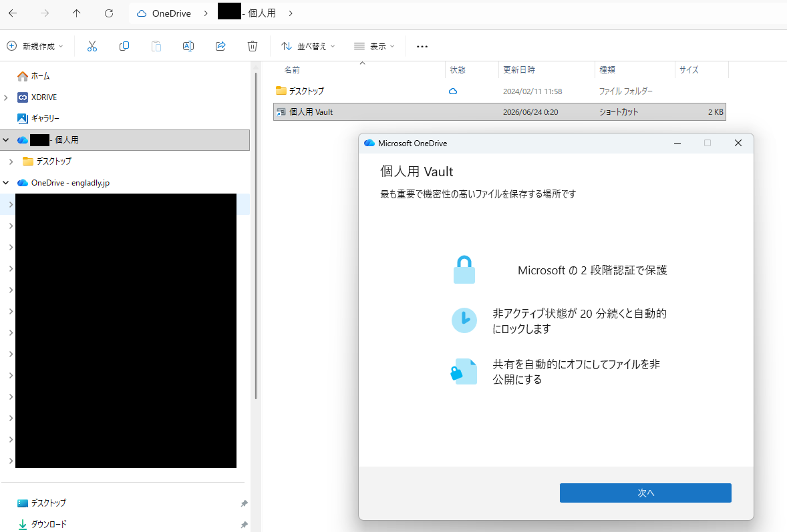787x532 pixels.
Task: Collapse the 個人用 OneDrive tree node
Action: click(6, 140)
